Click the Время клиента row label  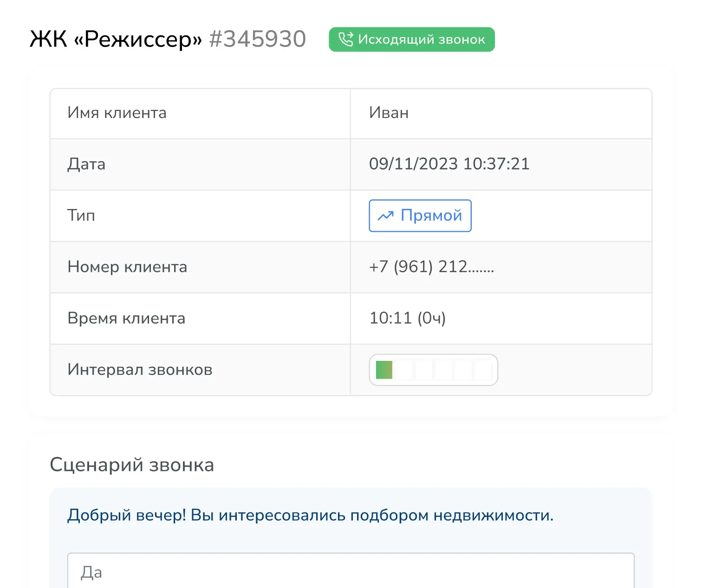pyautogui.click(x=126, y=318)
